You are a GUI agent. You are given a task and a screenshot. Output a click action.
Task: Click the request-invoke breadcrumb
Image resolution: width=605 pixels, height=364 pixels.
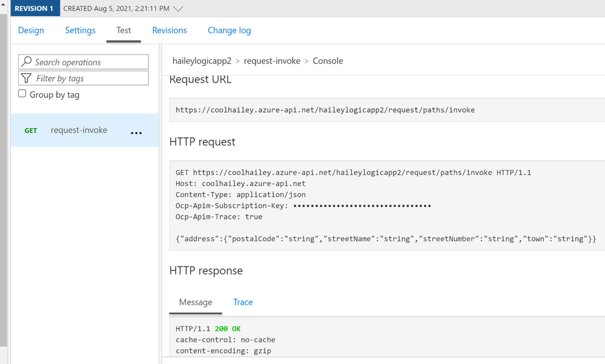(x=272, y=61)
